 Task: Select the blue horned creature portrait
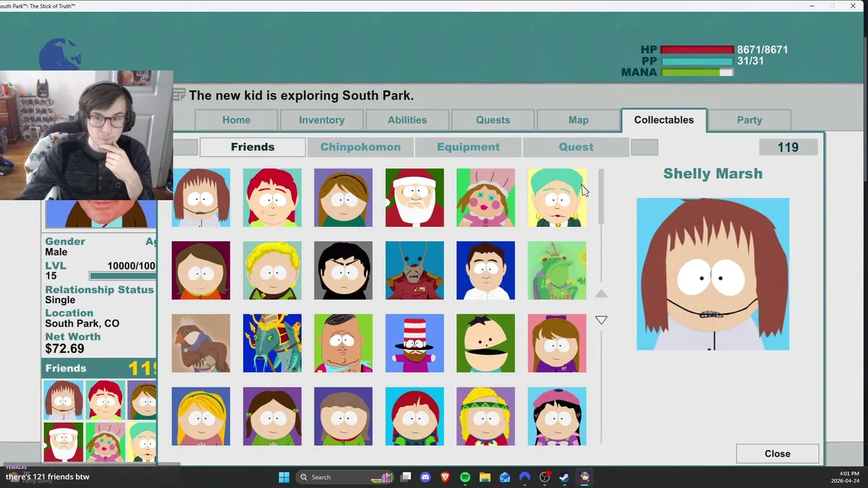[272, 343]
